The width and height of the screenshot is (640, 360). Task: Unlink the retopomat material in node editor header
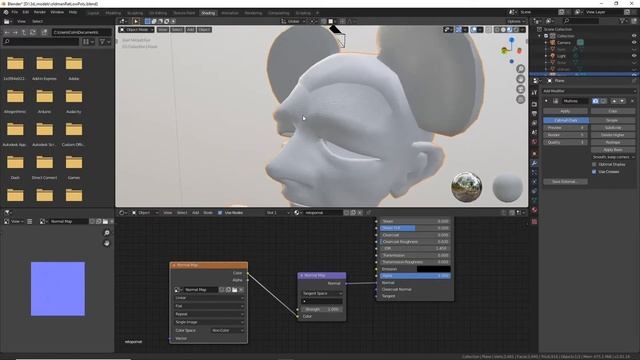coord(360,213)
